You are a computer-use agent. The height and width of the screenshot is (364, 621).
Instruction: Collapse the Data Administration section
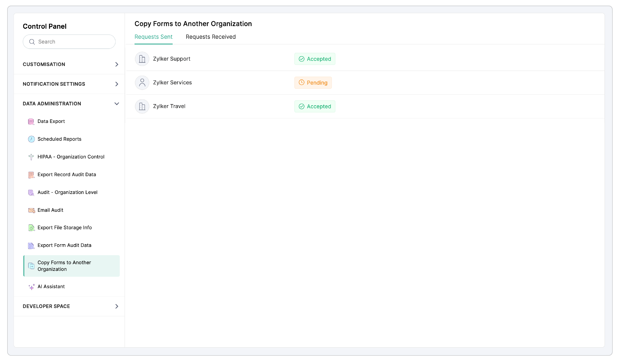[117, 104]
